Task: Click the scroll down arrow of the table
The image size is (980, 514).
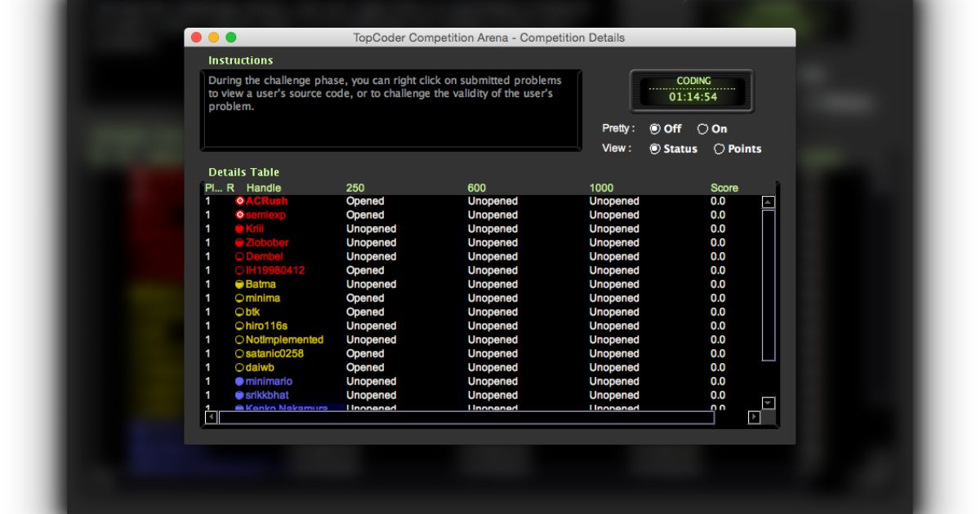Action: pyautogui.click(x=768, y=403)
